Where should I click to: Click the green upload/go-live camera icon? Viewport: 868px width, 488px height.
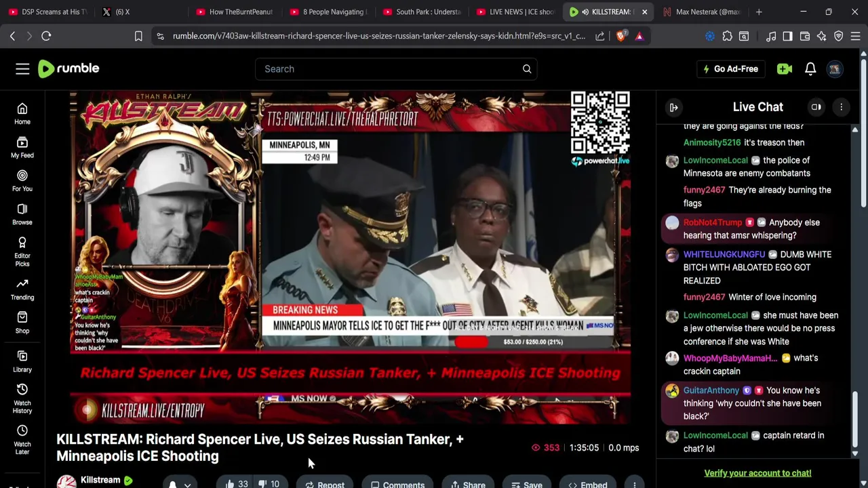(x=785, y=68)
